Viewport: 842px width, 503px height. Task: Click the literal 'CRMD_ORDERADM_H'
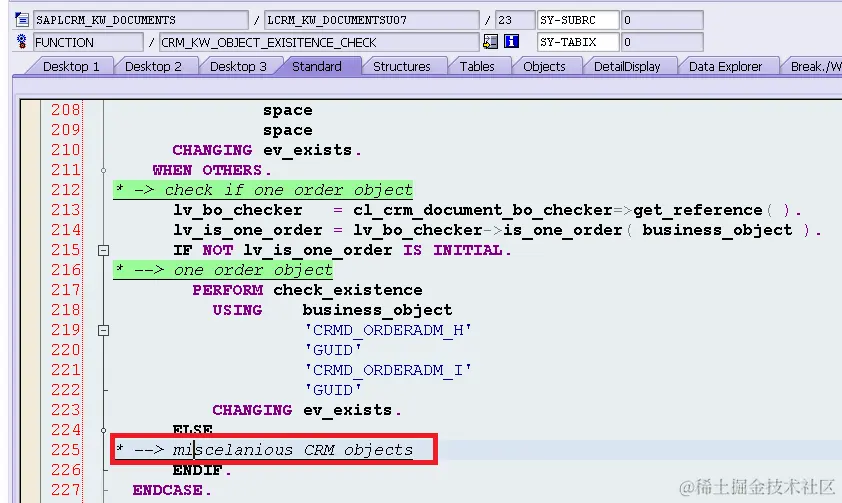tap(388, 330)
